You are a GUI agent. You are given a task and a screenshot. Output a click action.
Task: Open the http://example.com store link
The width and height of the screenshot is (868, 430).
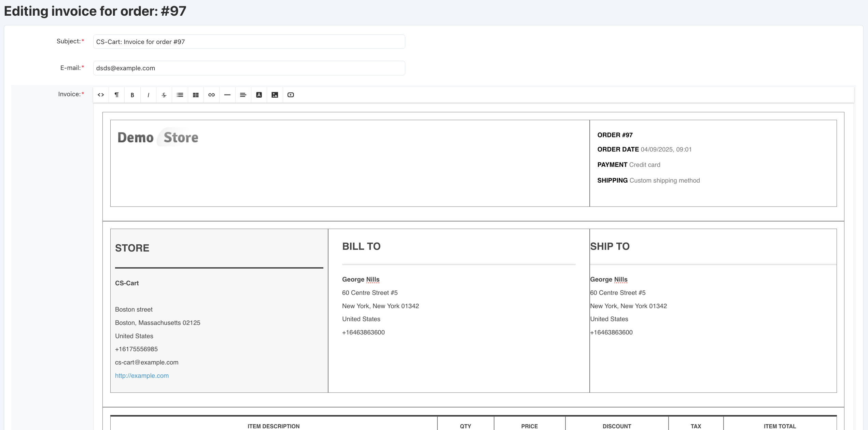pos(142,376)
